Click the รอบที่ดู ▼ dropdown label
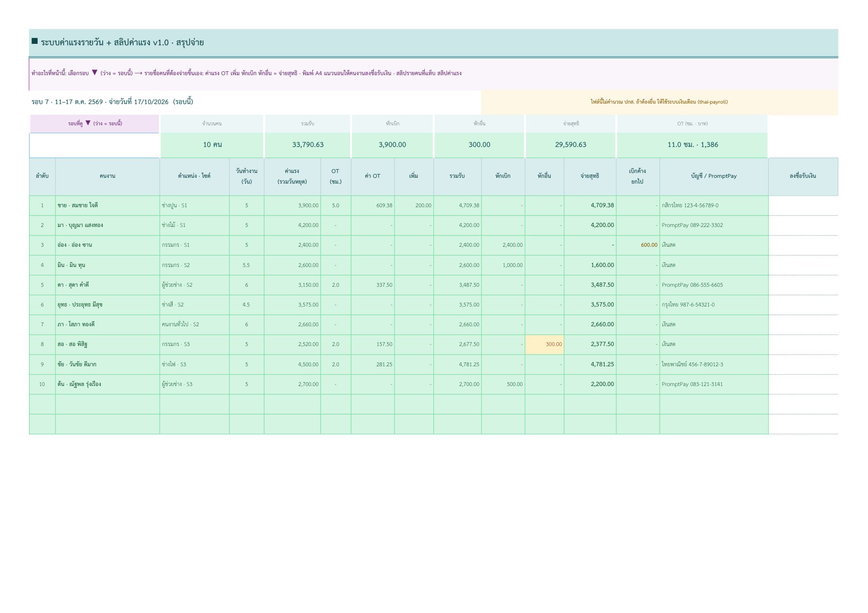The image size is (868, 613). point(95,123)
